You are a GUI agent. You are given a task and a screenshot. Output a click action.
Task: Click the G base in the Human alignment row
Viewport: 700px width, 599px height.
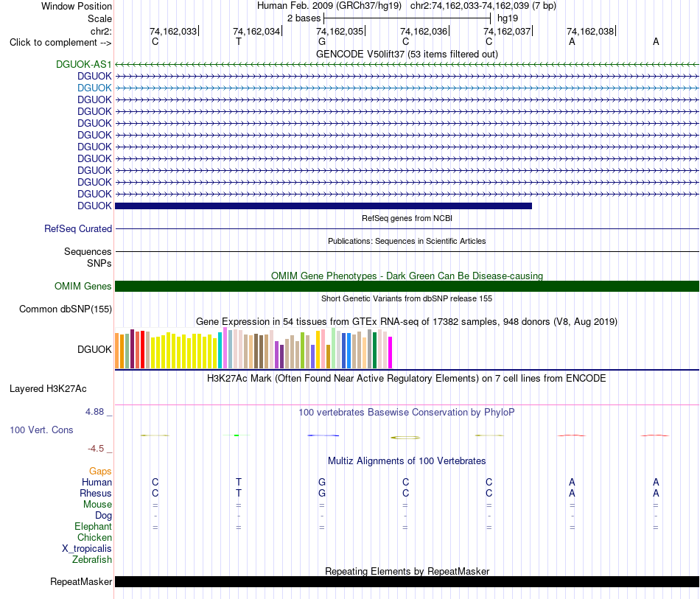322,482
